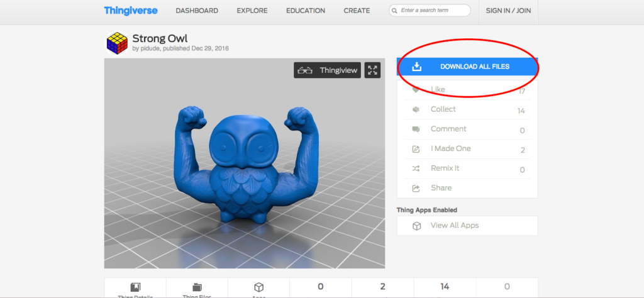The image size is (644, 298).
Task: Click the search magnifier icon
Action: pos(395,11)
